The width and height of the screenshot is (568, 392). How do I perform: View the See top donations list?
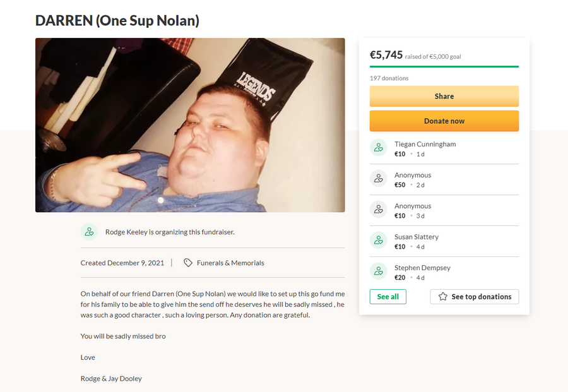coord(475,297)
